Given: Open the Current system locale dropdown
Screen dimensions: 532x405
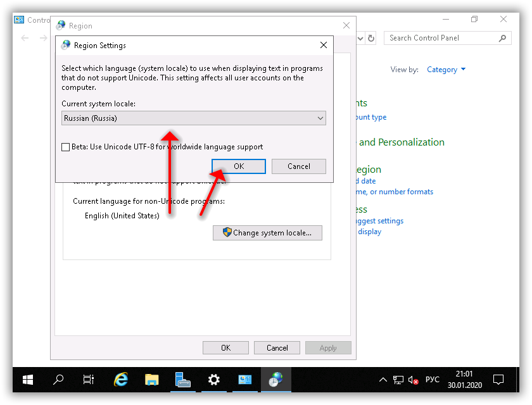Looking at the screenshot, I should click(x=193, y=118).
